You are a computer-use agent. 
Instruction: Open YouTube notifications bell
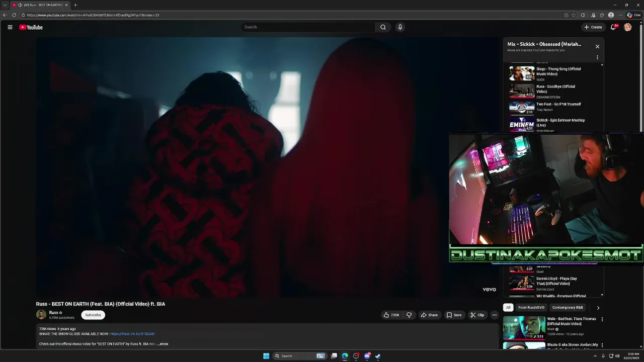[613, 27]
